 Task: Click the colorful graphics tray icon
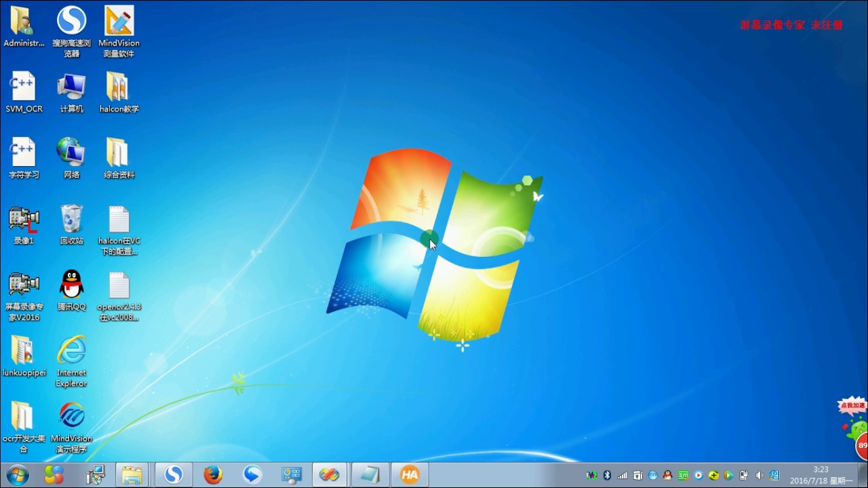coord(592,475)
